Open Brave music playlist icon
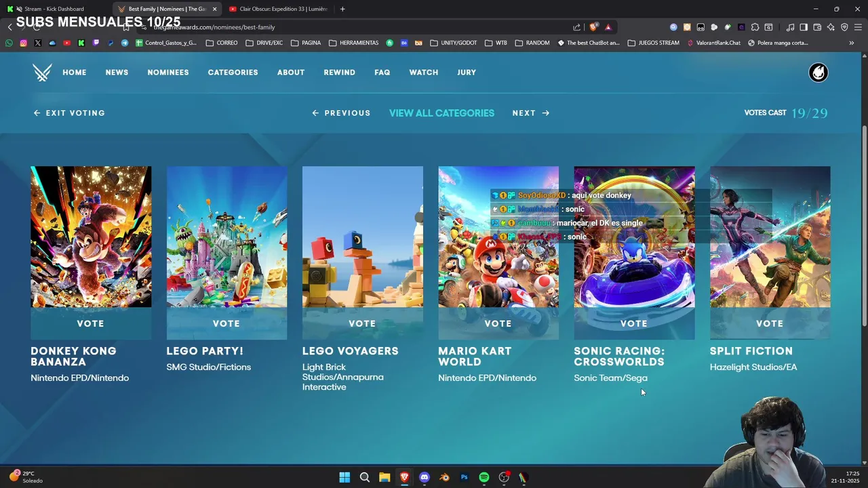Viewport: 868px width, 488px height. pyautogui.click(x=790, y=27)
